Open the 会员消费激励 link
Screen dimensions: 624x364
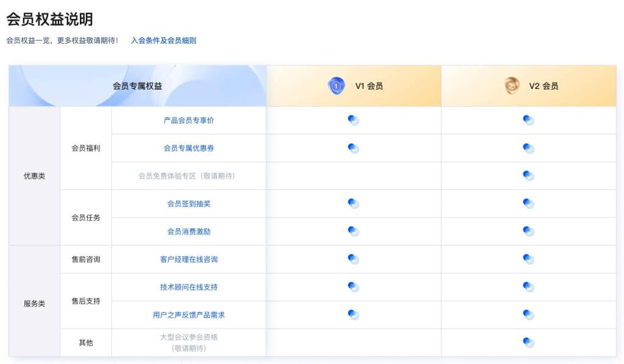[189, 232]
